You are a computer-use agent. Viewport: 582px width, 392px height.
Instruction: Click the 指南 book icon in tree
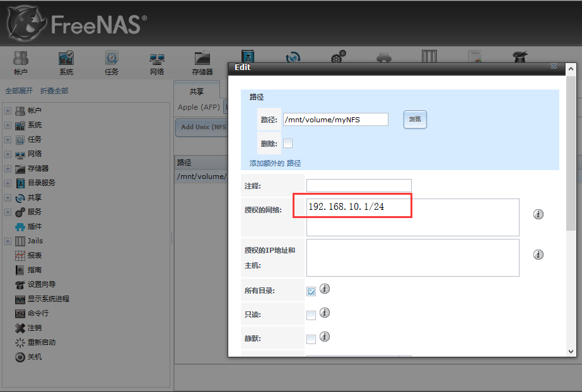[20, 270]
